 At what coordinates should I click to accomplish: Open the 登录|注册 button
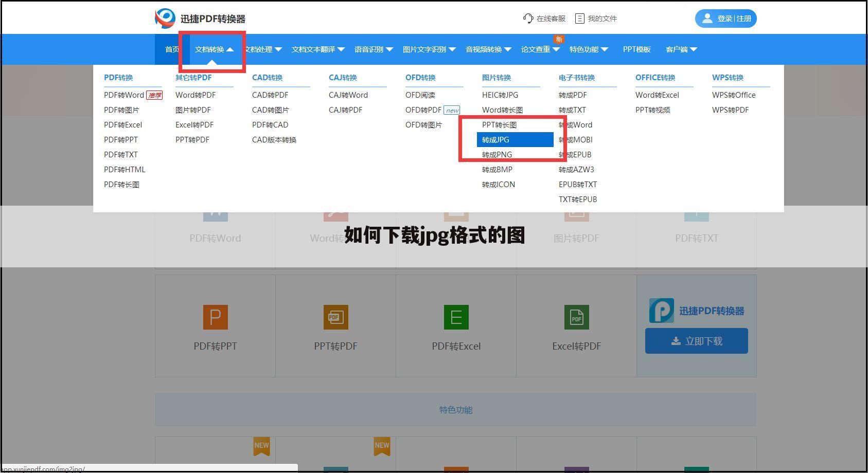pyautogui.click(x=726, y=19)
